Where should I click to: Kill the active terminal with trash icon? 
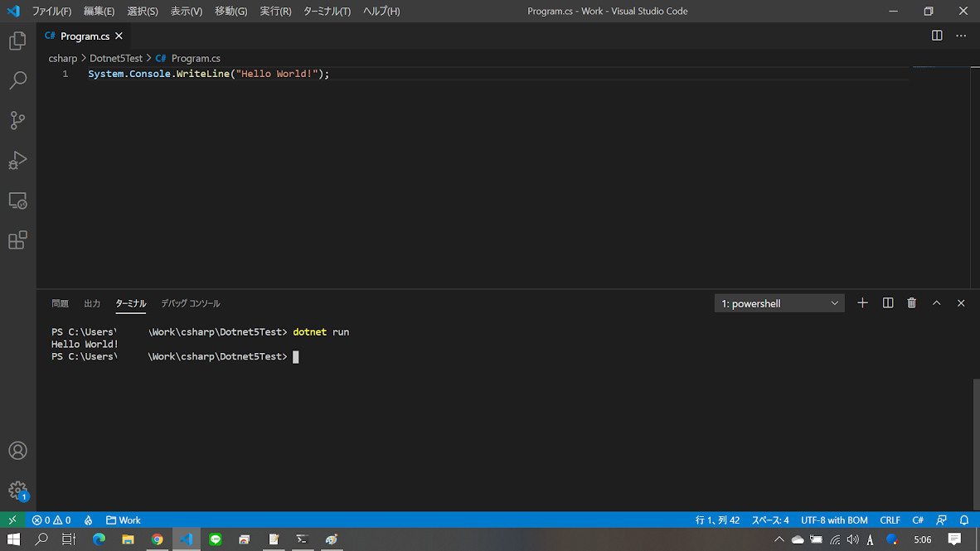[x=911, y=302]
